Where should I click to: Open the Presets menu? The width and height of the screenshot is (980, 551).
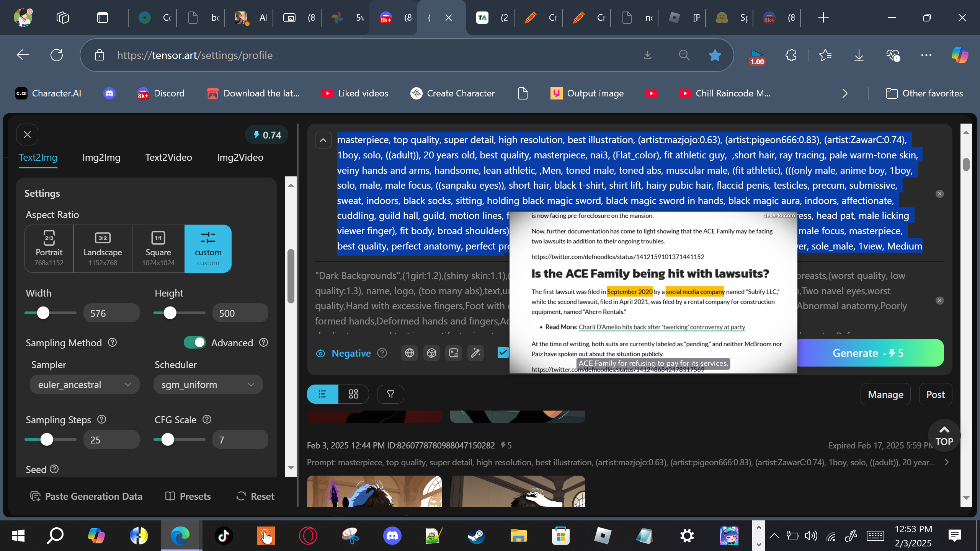click(x=188, y=496)
